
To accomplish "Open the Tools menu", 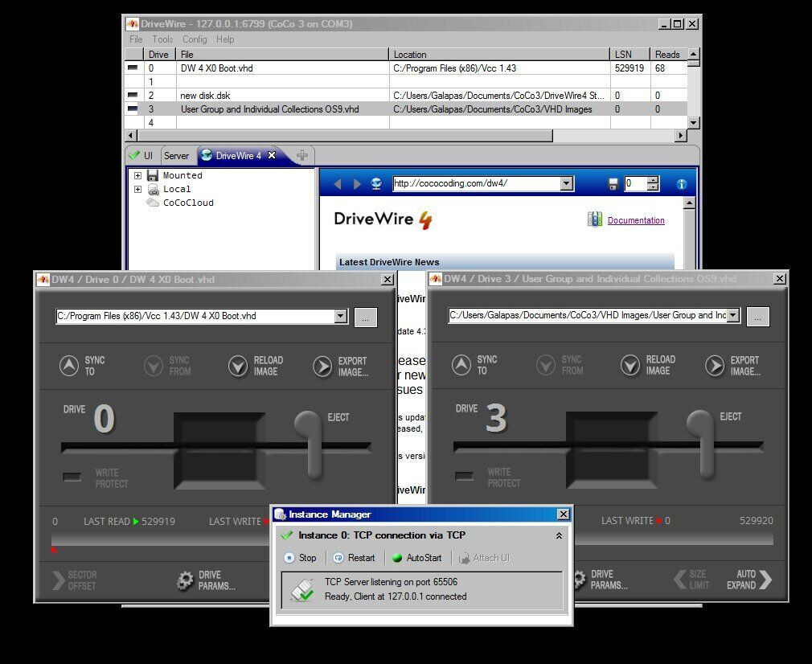I will click(x=162, y=39).
